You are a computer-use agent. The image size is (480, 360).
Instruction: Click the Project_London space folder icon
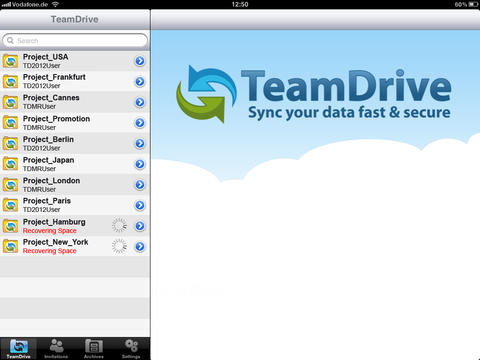tap(10, 185)
